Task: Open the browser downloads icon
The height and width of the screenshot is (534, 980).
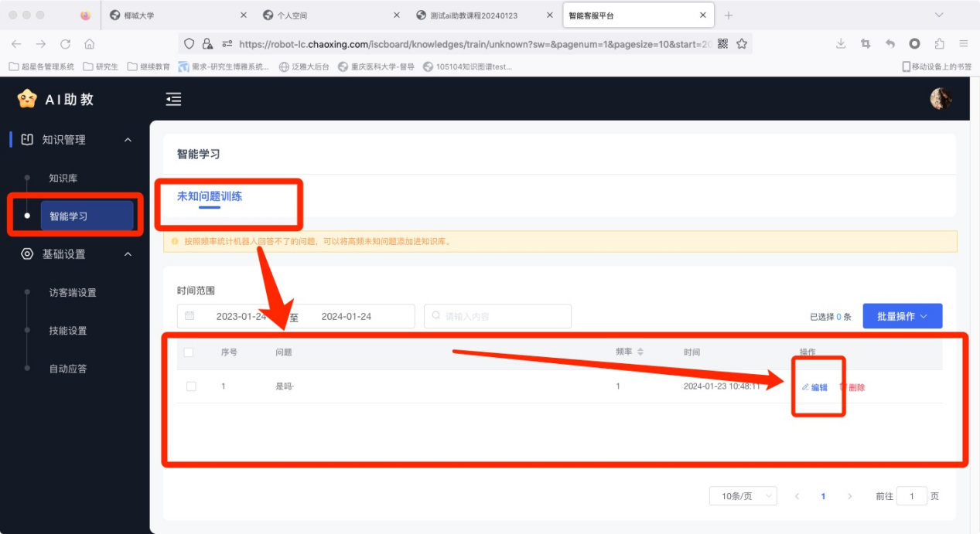Action: [841, 44]
